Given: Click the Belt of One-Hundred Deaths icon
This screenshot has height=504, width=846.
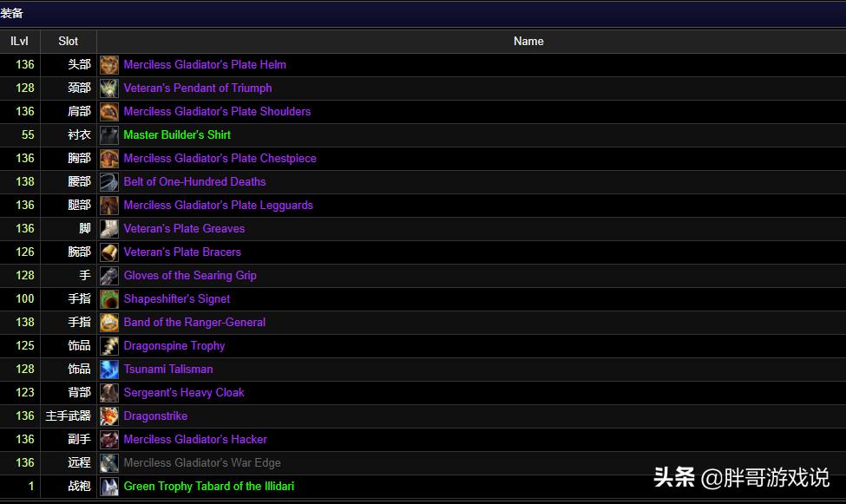Looking at the screenshot, I should click(109, 182).
